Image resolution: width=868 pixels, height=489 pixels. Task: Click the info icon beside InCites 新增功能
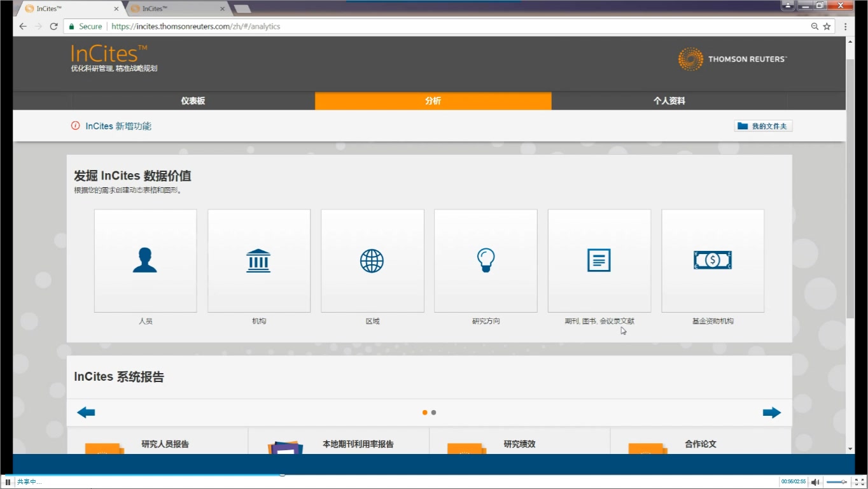[76, 126]
